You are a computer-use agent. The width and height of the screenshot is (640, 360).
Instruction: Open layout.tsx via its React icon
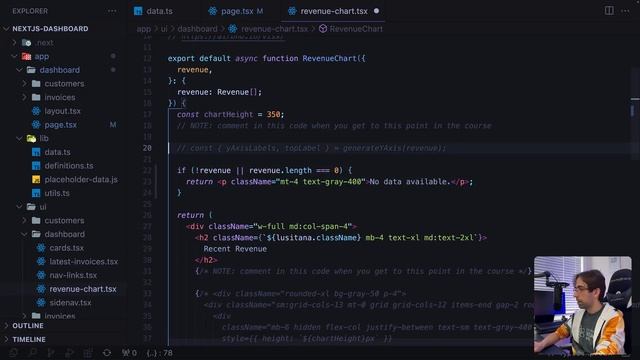pyautogui.click(x=36, y=111)
